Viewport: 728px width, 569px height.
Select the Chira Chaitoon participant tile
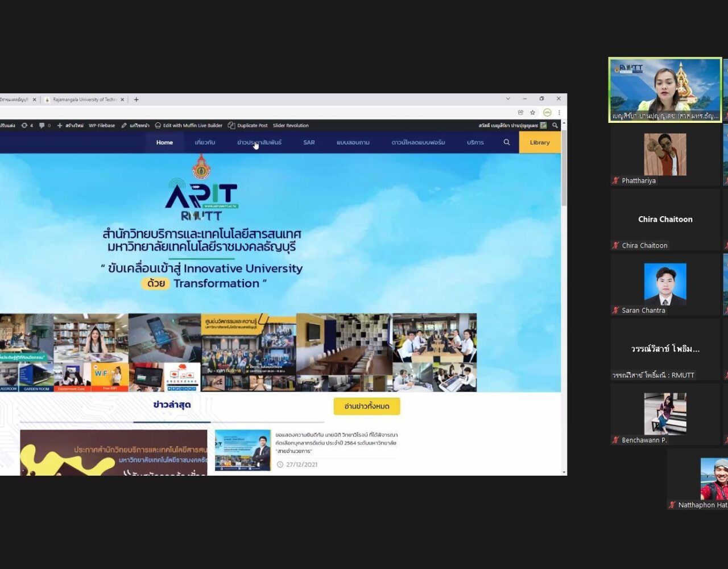coord(665,220)
